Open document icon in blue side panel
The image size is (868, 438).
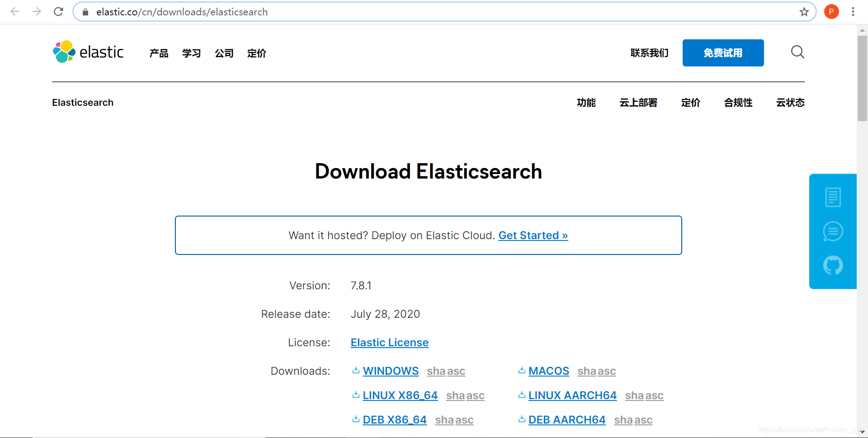(x=833, y=197)
